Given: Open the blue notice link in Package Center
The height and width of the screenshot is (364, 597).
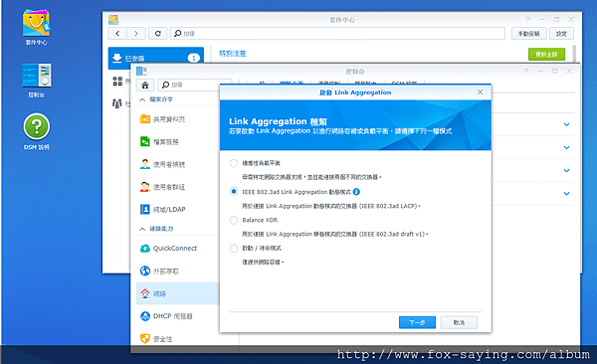Looking at the screenshot, I should click(x=232, y=54).
